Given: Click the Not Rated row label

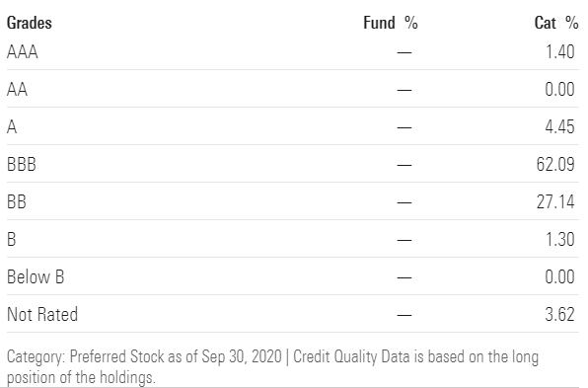Looking at the screenshot, I should pyautogui.click(x=42, y=315).
